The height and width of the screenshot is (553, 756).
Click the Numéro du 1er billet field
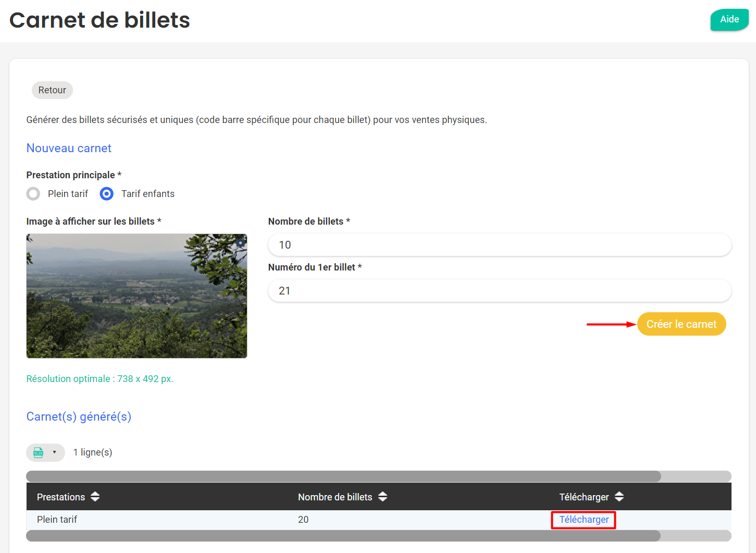point(499,291)
